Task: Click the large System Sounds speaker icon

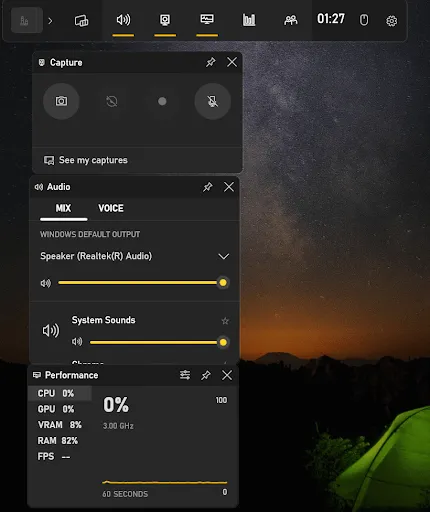Action: tap(51, 331)
